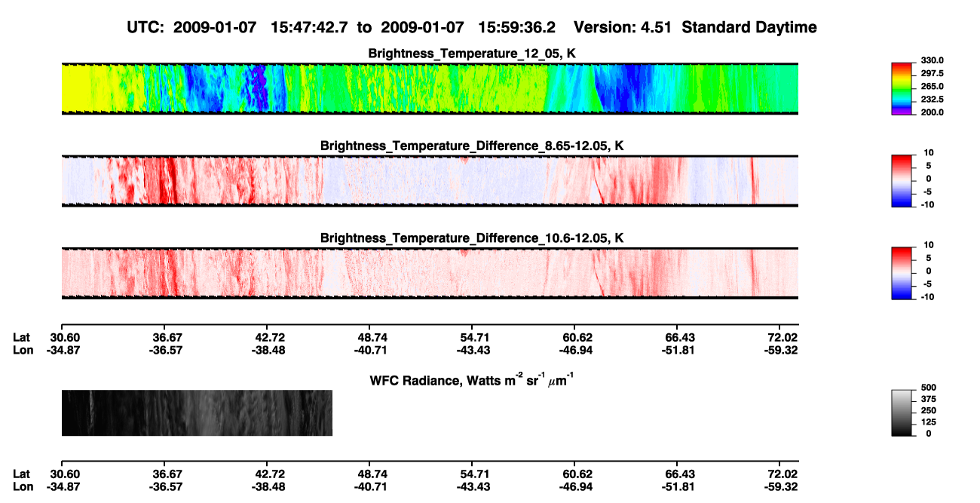980x503 pixels.
Task: Click the 8.65-12.05 brightness temperature difference strip
Action: tap(430, 181)
